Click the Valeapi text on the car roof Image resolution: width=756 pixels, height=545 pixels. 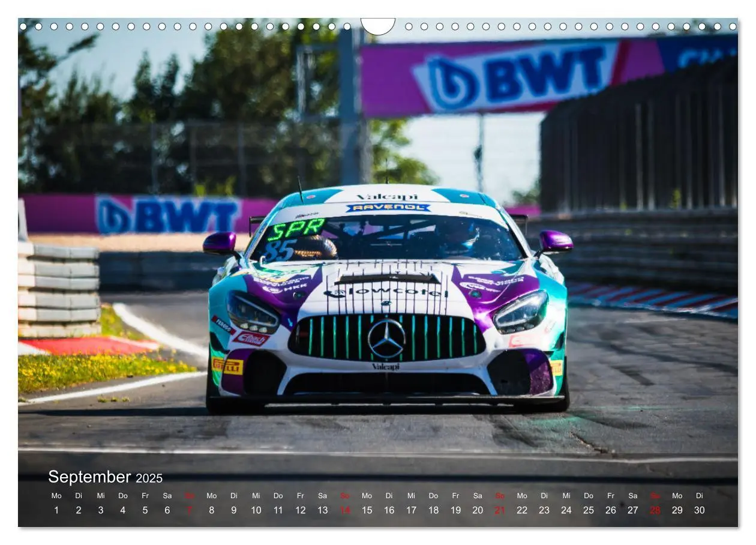coord(387,197)
